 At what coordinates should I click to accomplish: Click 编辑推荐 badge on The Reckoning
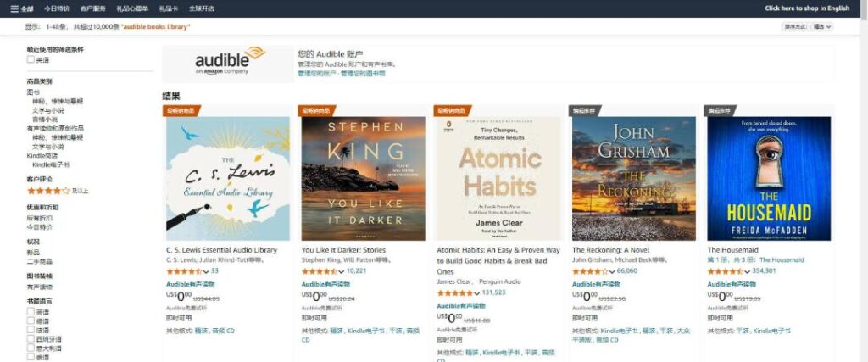[x=584, y=110]
